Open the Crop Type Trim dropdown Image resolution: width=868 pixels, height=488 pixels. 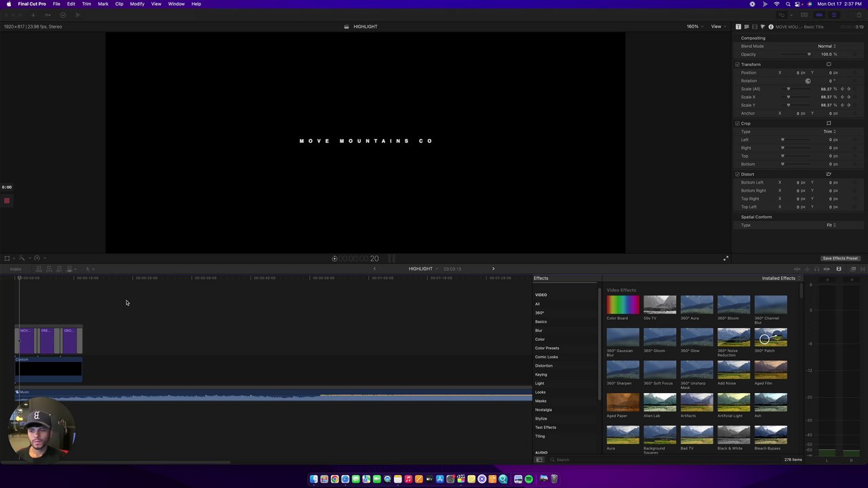tap(829, 131)
